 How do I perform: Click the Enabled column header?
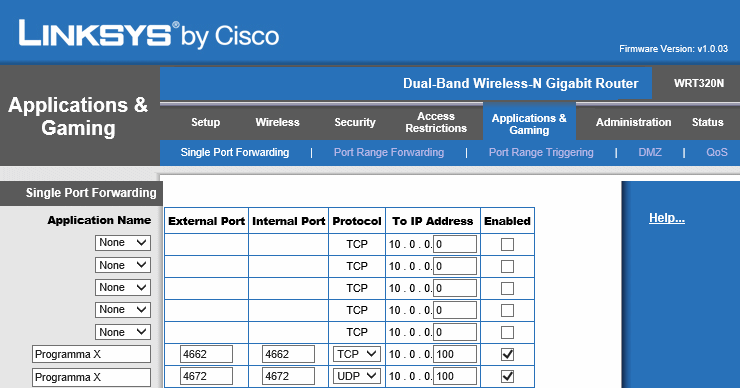click(x=507, y=221)
